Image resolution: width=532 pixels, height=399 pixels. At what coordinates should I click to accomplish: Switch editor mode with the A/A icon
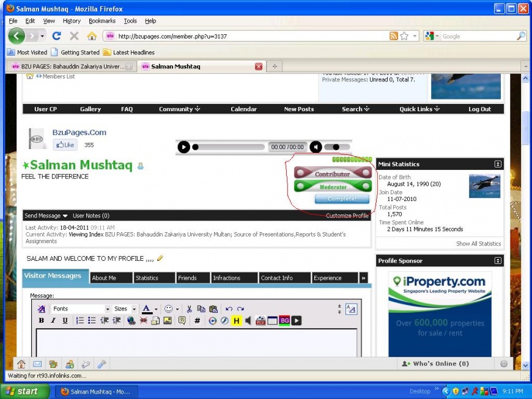(x=351, y=309)
